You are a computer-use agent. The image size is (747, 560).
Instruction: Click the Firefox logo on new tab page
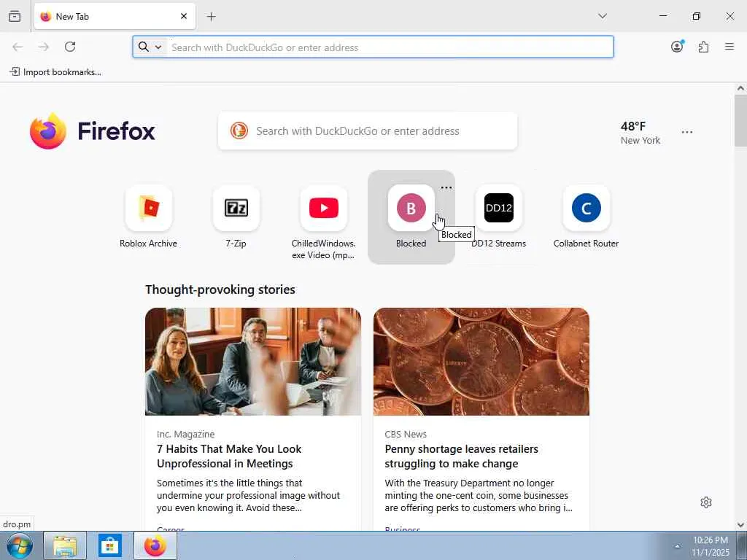click(x=92, y=131)
